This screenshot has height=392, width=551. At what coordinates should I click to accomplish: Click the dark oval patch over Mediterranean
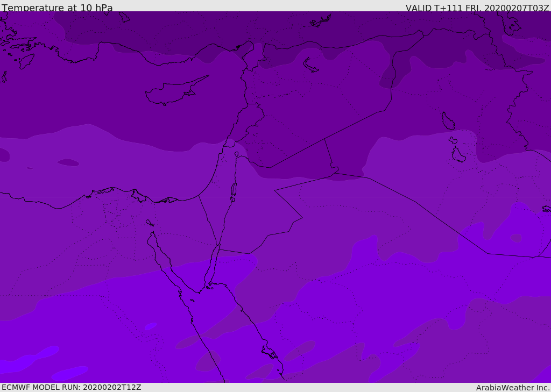(x=68, y=162)
